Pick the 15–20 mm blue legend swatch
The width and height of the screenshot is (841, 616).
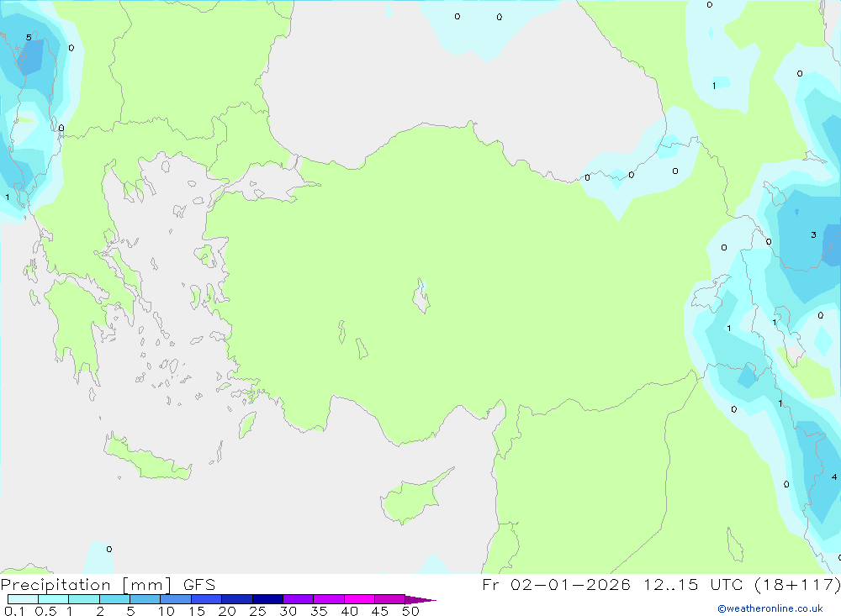[x=207, y=599]
